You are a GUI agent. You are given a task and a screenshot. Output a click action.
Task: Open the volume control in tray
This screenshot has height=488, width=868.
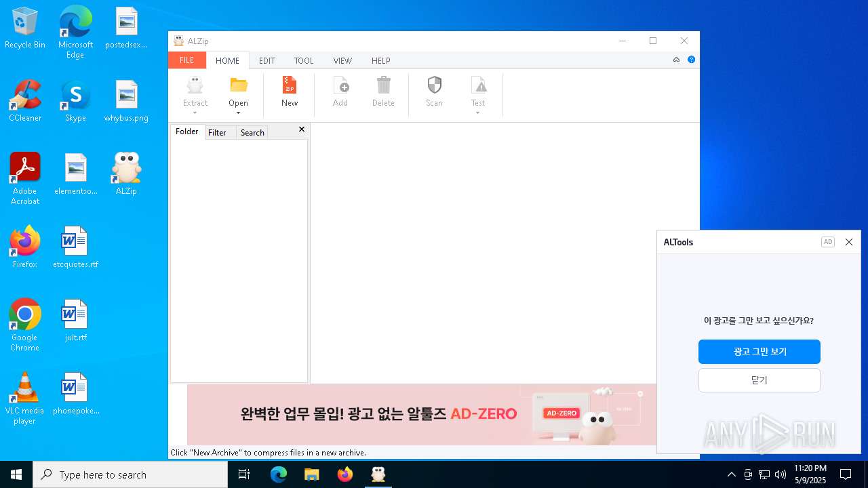[781, 474]
